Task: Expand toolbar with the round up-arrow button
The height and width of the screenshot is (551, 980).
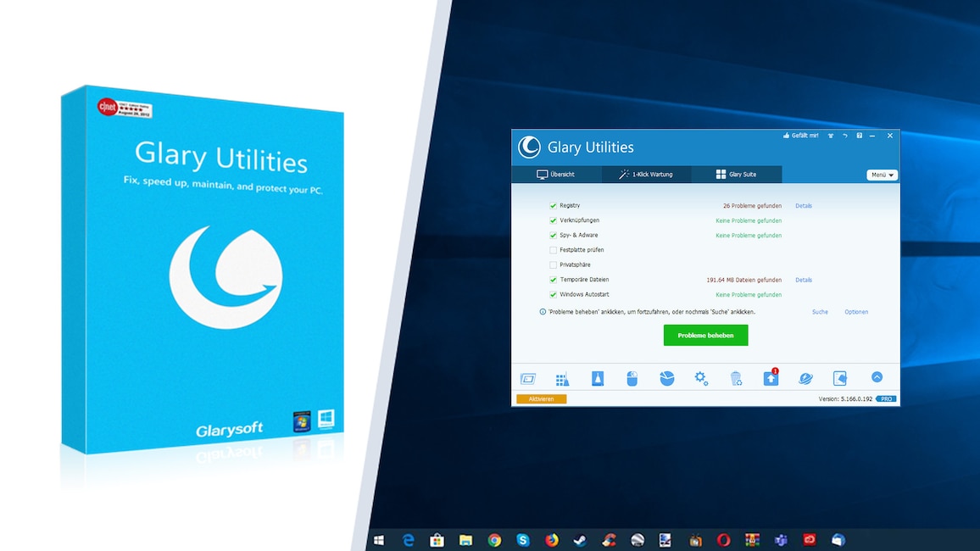Action: point(877,376)
